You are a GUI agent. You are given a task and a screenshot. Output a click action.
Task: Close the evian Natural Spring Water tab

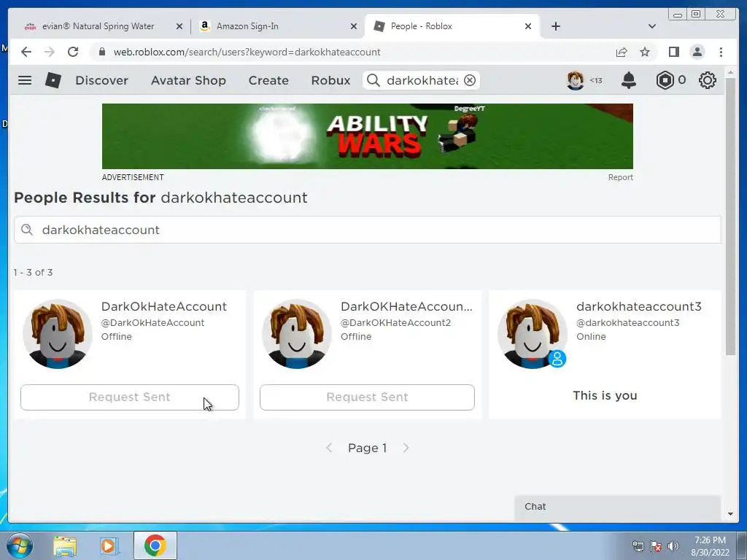[179, 26]
